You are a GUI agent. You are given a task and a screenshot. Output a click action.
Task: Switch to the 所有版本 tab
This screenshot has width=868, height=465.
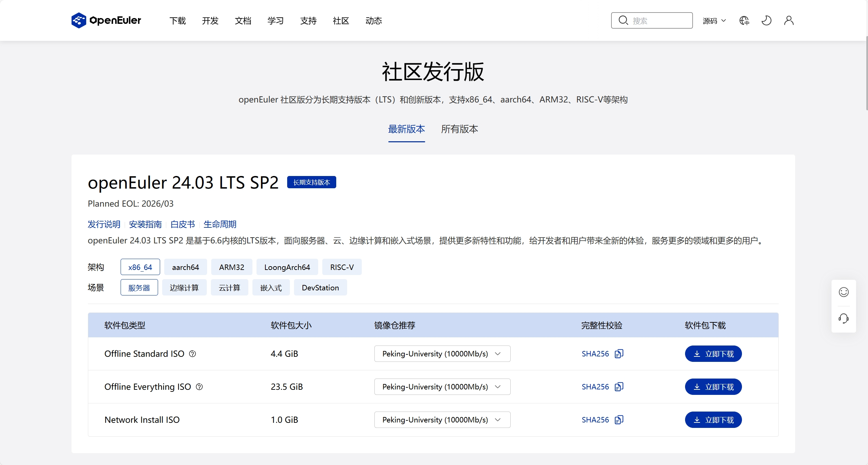tap(459, 129)
